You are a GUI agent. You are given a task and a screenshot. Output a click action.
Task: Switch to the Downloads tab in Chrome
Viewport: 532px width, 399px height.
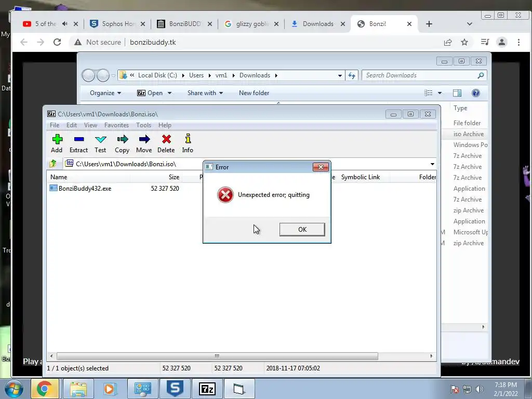point(318,24)
